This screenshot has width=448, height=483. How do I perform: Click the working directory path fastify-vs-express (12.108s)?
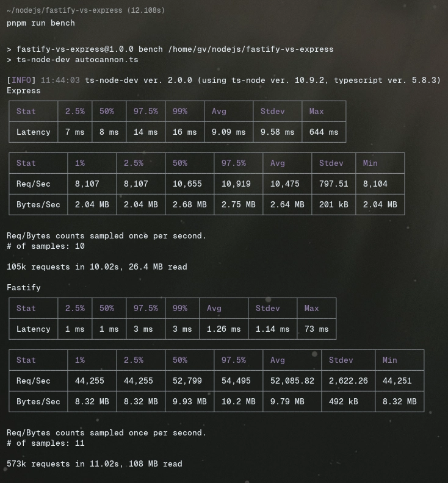85,10
